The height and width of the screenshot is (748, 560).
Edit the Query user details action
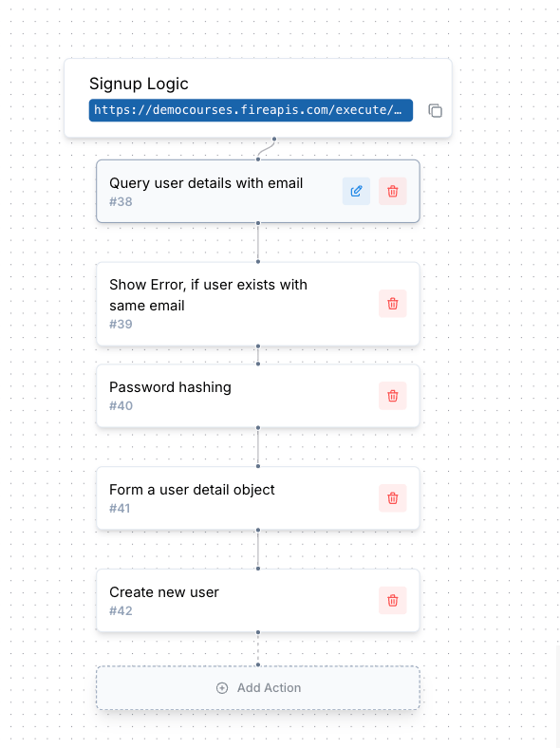(356, 192)
